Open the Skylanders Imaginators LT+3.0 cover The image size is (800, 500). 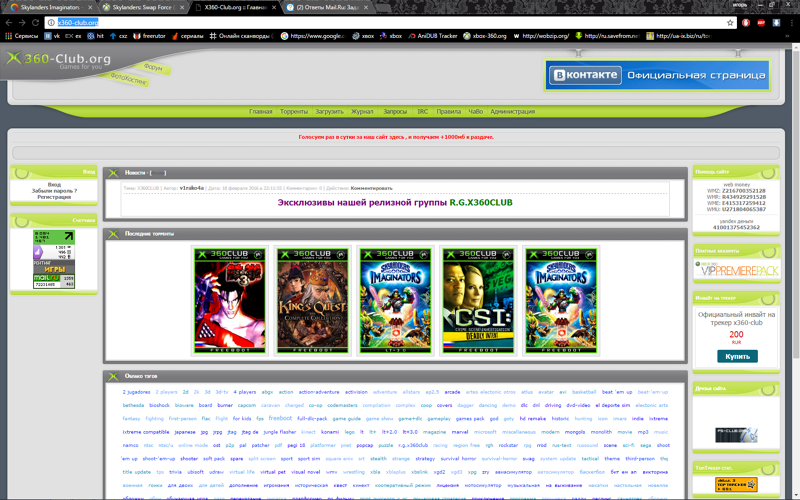pos(395,301)
